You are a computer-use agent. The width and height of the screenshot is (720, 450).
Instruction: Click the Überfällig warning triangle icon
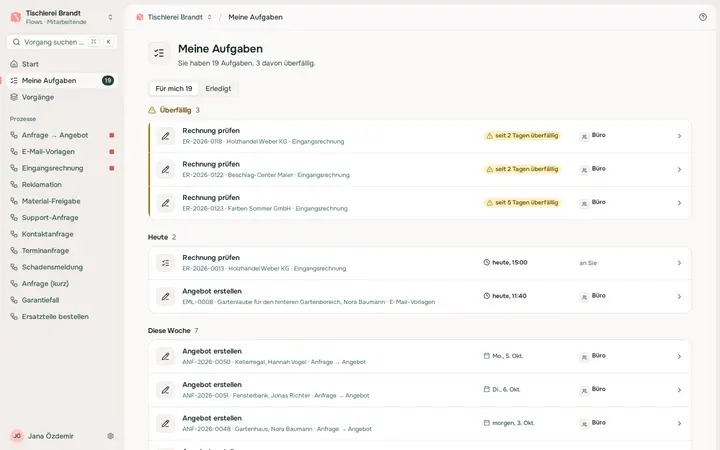click(x=152, y=110)
